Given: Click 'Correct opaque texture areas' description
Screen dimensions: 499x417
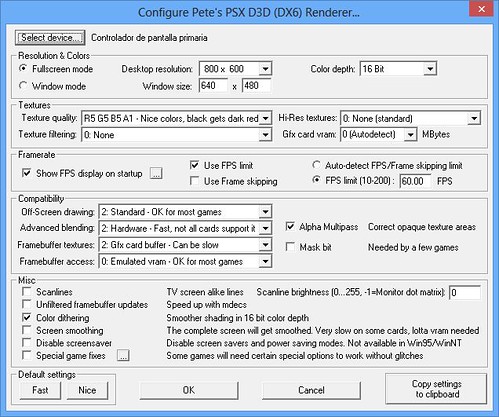Looking at the screenshot, I should click(422, 227).
